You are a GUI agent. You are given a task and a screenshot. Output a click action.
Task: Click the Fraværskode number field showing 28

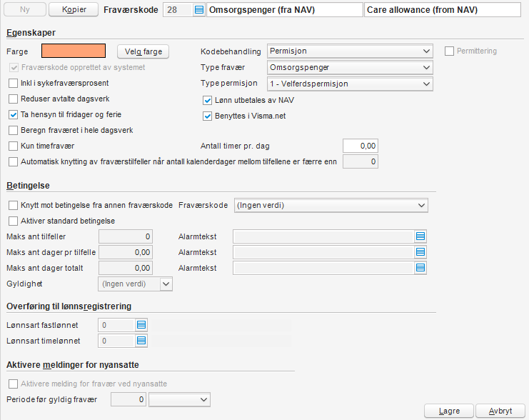(178, 10)
